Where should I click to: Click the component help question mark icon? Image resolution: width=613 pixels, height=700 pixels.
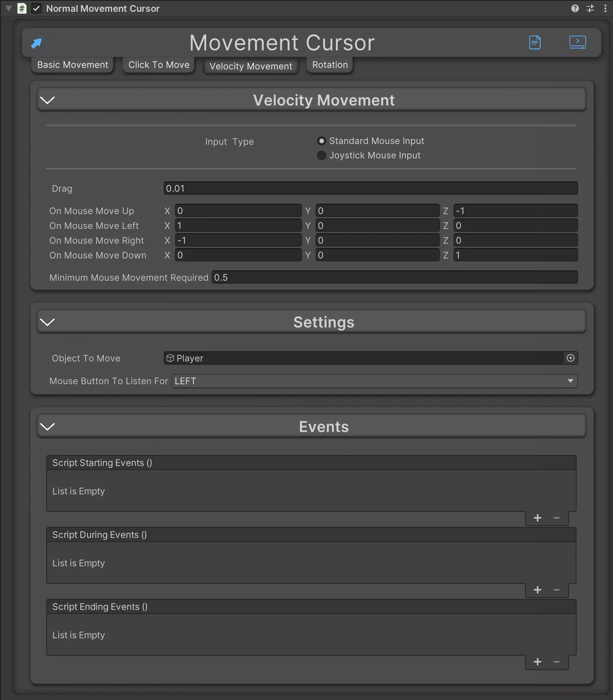[x=575, y=8]
